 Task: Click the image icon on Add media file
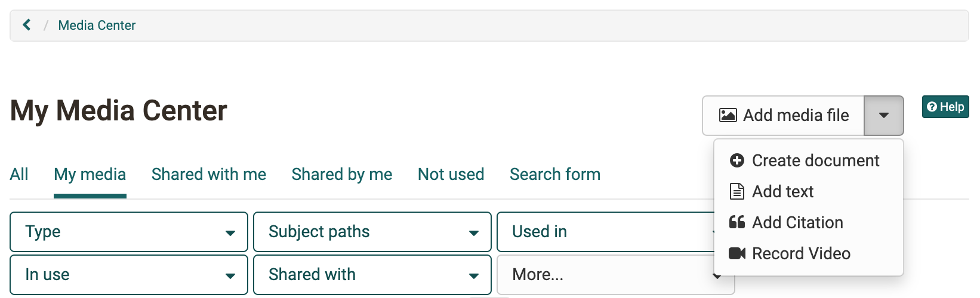click(728, 115)
